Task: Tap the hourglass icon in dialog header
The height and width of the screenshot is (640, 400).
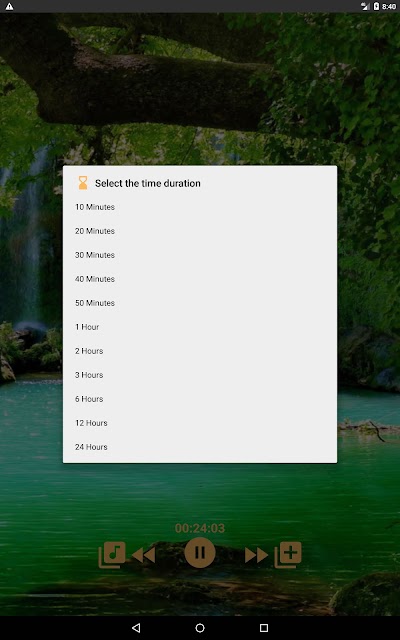Action: pyautogui.click(x=83, y=183)
